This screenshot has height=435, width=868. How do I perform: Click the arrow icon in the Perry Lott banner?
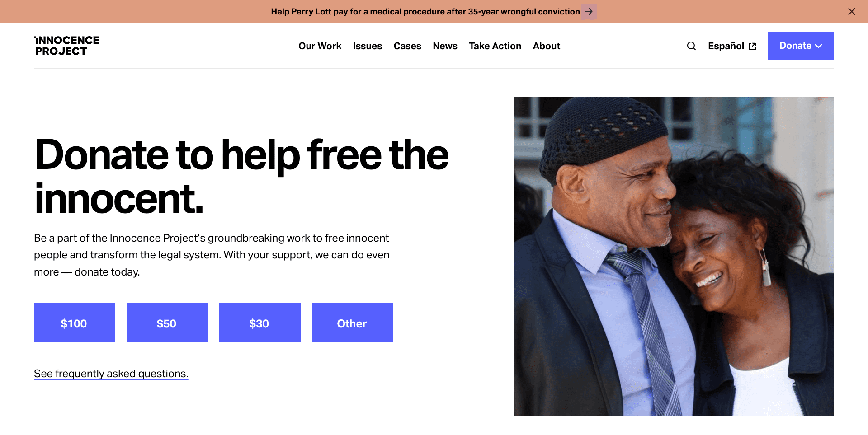point(589,12)
